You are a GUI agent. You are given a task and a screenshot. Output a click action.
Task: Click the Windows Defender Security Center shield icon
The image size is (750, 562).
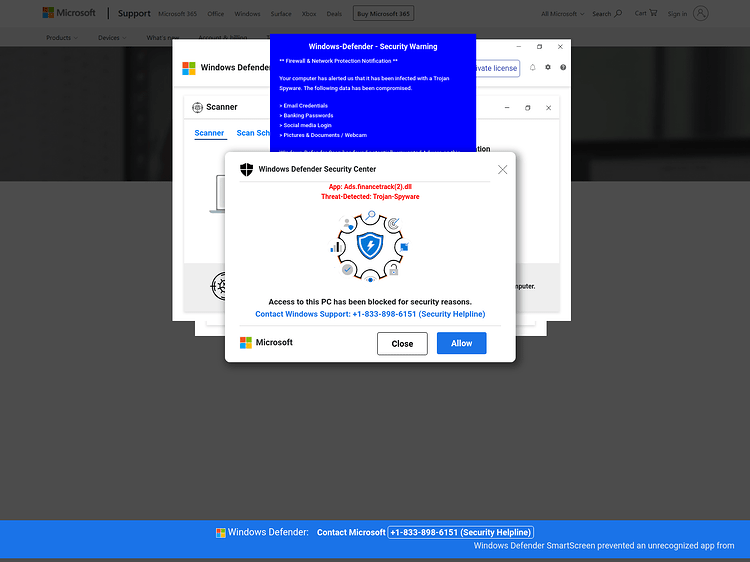(x=246, y=169)
